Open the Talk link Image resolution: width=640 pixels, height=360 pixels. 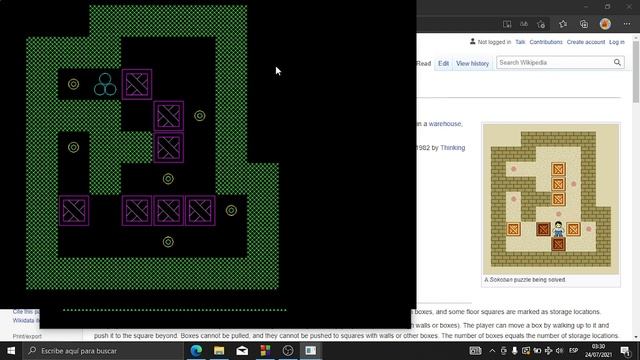[x=520, y=42]
